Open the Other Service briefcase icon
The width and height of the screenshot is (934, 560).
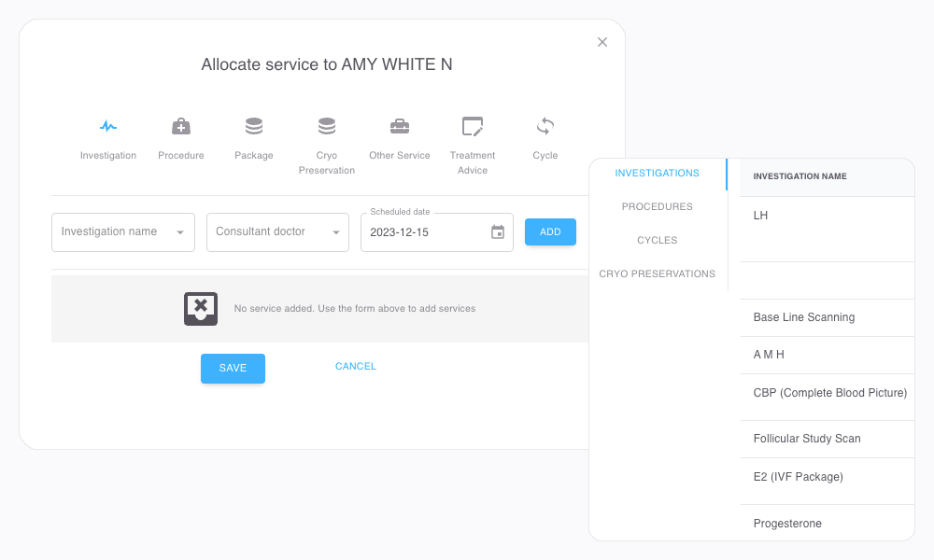(400, 126)
